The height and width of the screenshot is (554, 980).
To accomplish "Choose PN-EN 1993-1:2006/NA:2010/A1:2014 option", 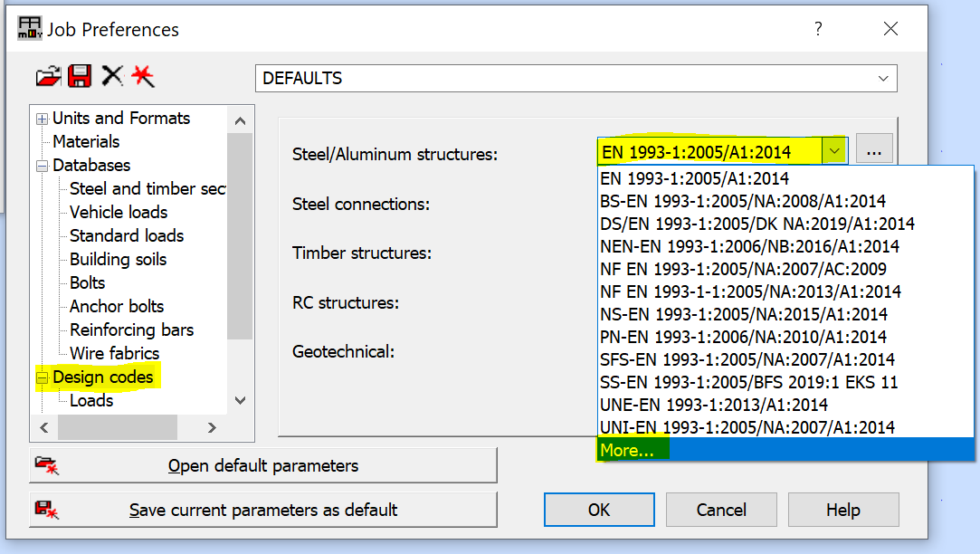I will click(785, 337).
